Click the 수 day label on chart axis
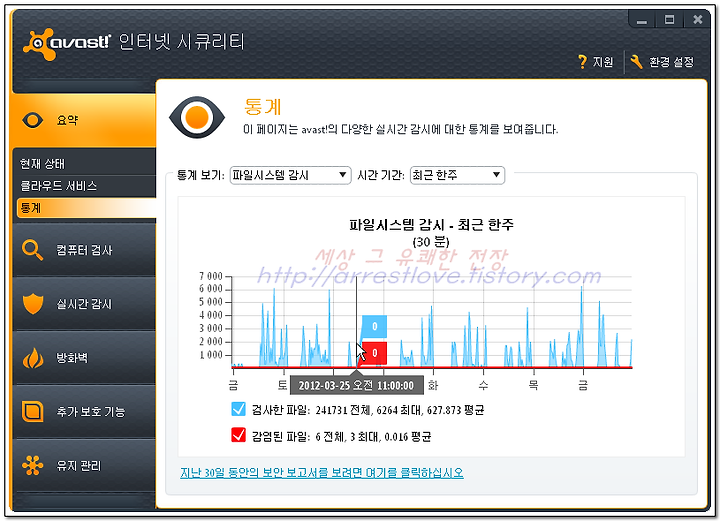This screenshot has width=720, height=521. 483,385
